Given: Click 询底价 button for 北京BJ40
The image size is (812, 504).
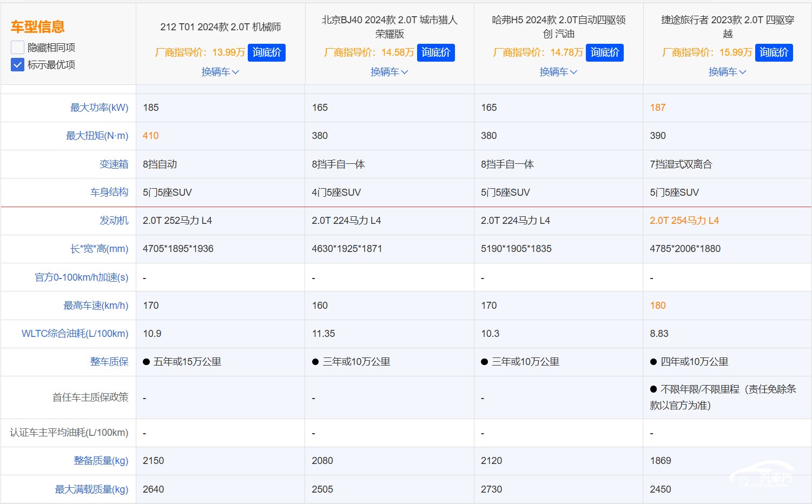Looking at the screenshot, I should 435,52.
